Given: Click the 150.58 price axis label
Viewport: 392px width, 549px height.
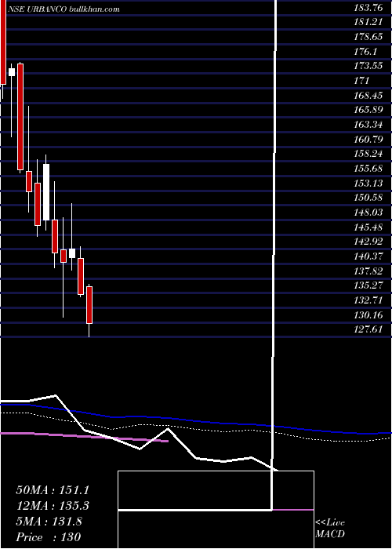Looking at the screenshot, I should [x=368, y=197].
